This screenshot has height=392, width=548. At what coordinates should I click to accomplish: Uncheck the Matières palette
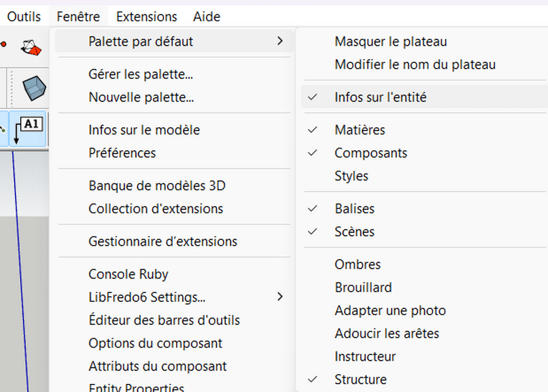(360, 130)
